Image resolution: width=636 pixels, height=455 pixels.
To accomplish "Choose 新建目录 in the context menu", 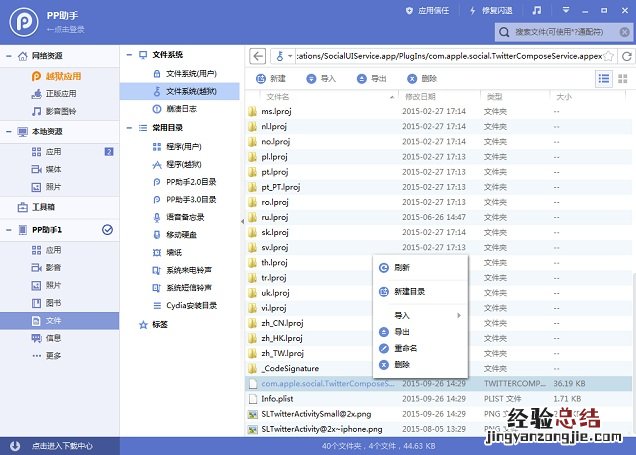I will (420, 292).
